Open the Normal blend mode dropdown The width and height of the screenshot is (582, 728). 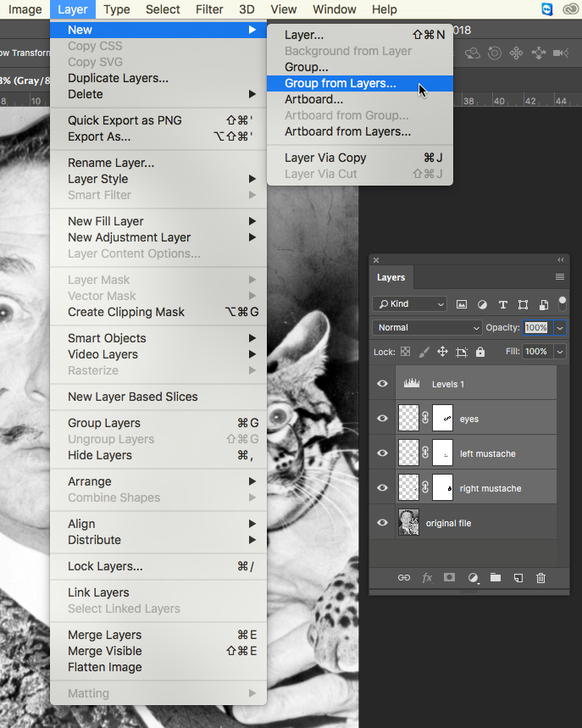click(427, 328)
